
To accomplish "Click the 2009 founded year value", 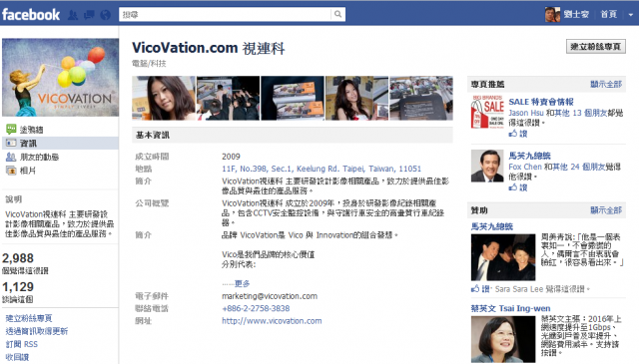I will 231,157.
